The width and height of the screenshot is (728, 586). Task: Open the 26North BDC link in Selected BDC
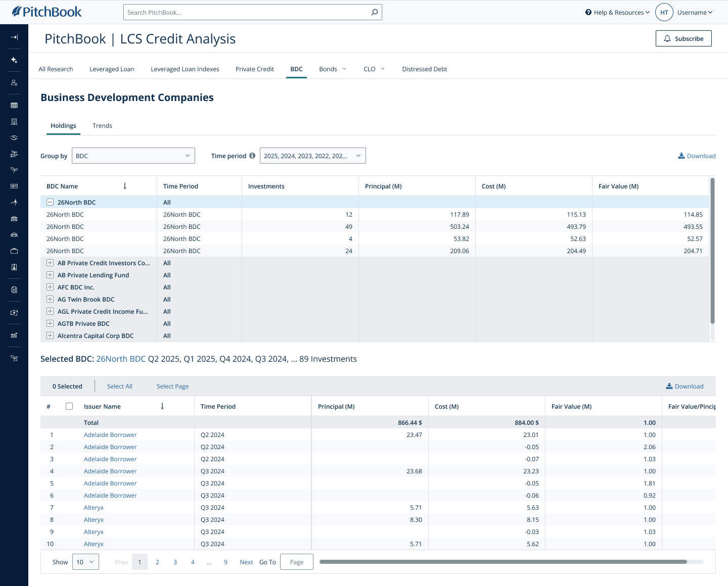point(121,359)
